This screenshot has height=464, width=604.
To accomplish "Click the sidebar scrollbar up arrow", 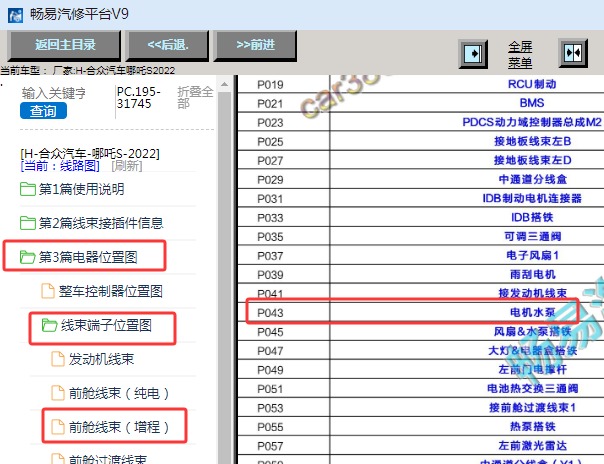I will [x=225, y=84].
